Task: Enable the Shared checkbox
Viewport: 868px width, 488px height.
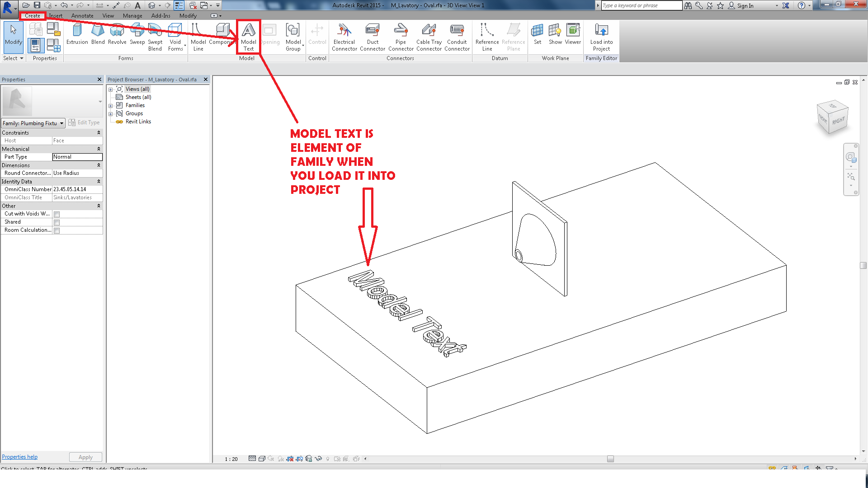Action: 57,222
